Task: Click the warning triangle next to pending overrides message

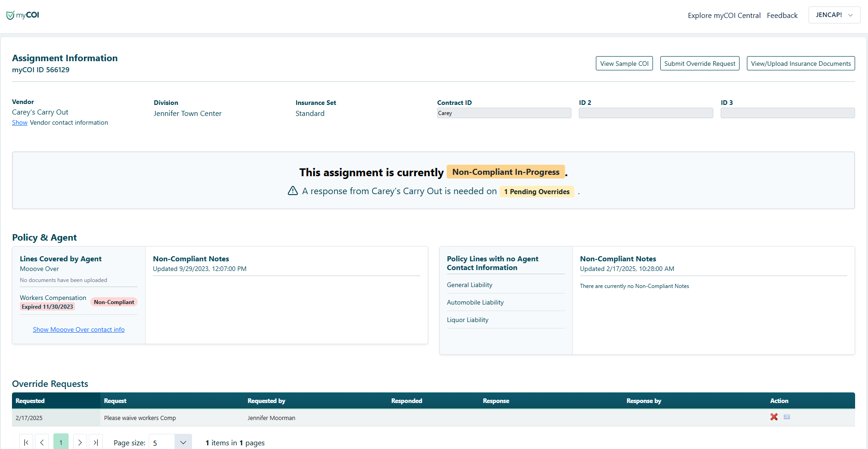Action: pos(292,190)
